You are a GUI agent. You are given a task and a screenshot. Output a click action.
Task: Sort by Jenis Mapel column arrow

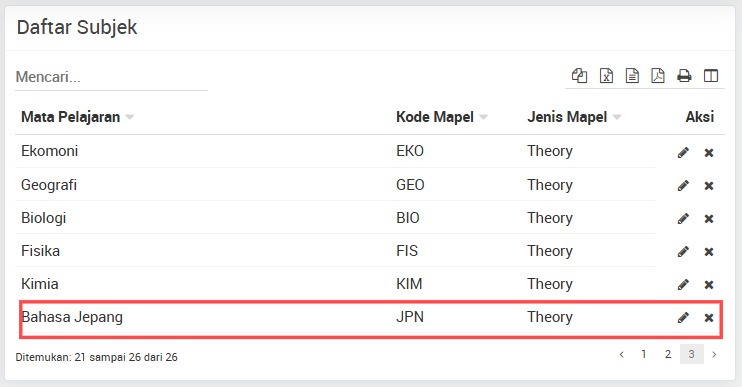(x=617, y=117)
